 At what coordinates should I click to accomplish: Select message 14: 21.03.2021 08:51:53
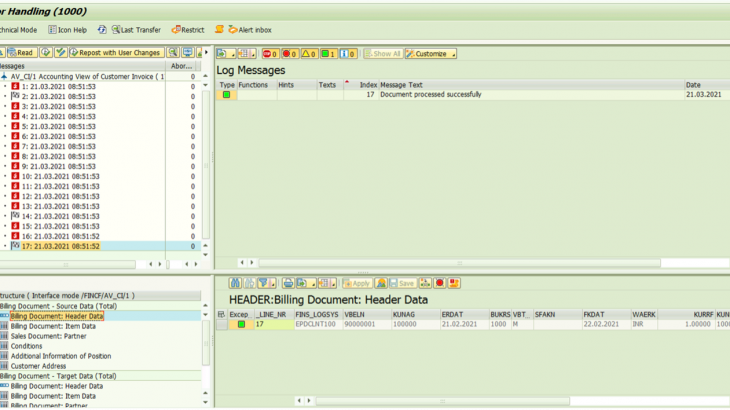61,216
